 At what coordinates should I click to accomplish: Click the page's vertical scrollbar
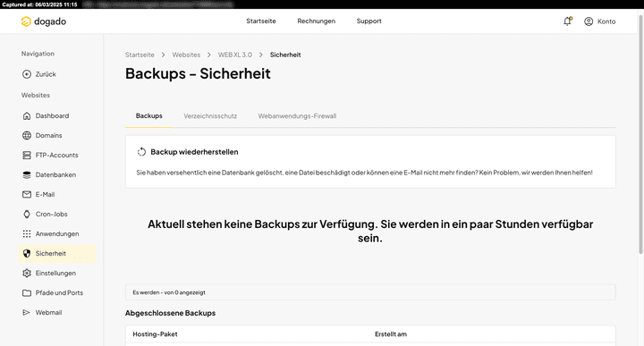click(641, 135)
